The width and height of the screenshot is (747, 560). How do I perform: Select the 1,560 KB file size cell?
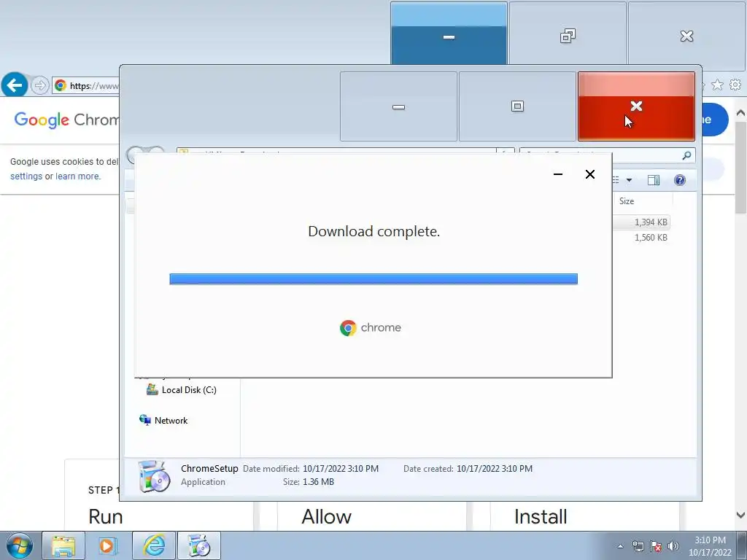pyautogui.click(x=651, y=238)
